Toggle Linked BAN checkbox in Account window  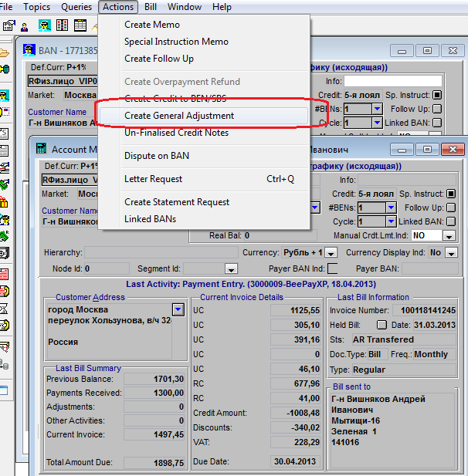pyautogui.click(x=451, y=221)
